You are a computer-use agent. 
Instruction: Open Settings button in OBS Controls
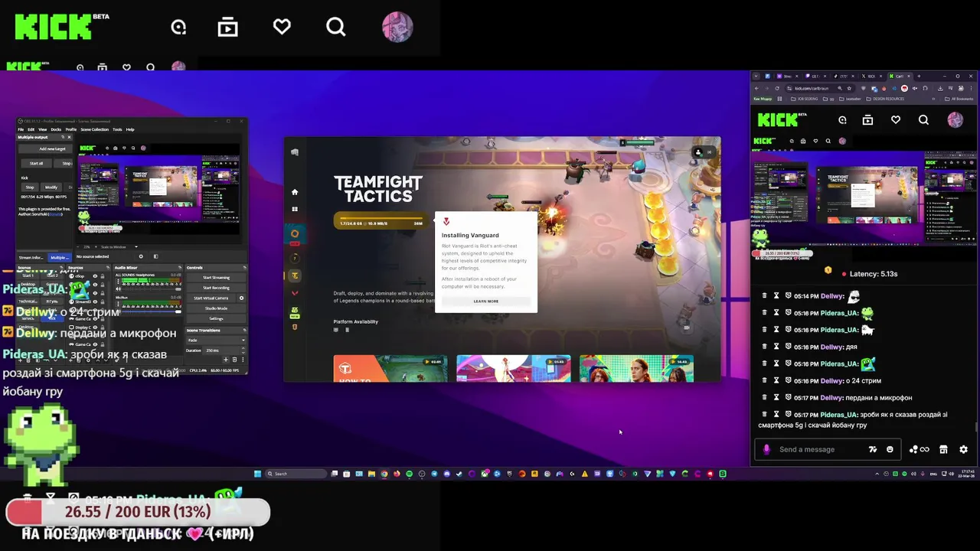point(216,318)
